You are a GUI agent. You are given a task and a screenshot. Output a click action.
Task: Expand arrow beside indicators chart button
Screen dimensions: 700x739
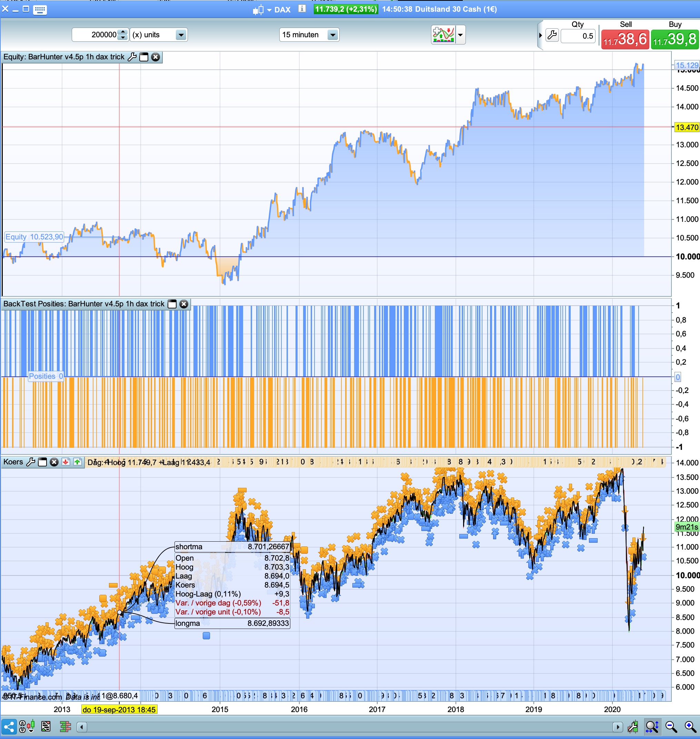pyautogui.click(x=460, y=35)
